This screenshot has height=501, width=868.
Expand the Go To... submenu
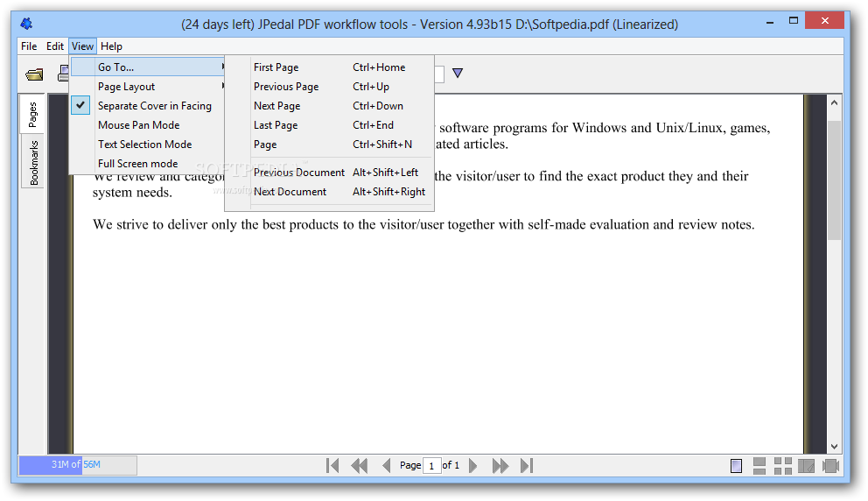tap(148, 67)
